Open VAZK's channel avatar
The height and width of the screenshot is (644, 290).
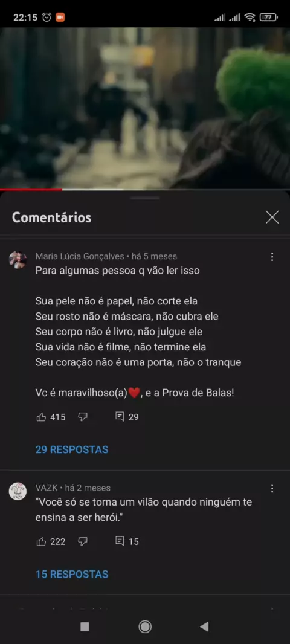pyautogui.click(x=18, y=491)
